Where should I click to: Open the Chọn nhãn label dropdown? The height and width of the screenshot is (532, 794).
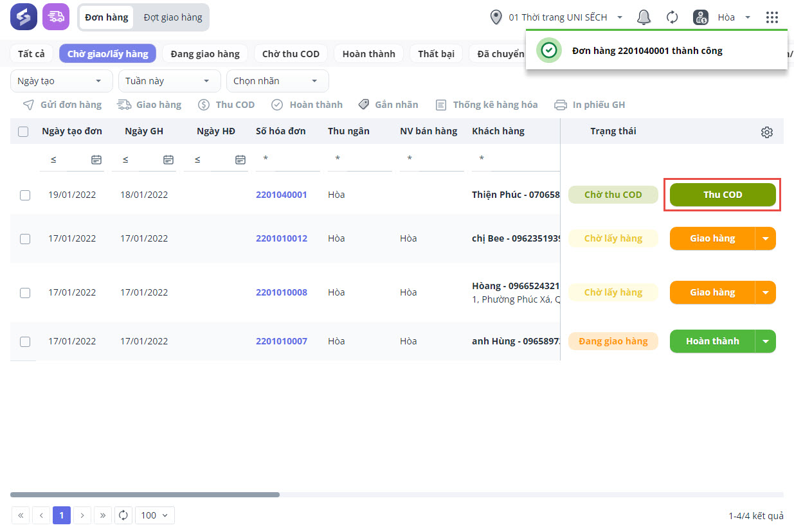point(277,81)
